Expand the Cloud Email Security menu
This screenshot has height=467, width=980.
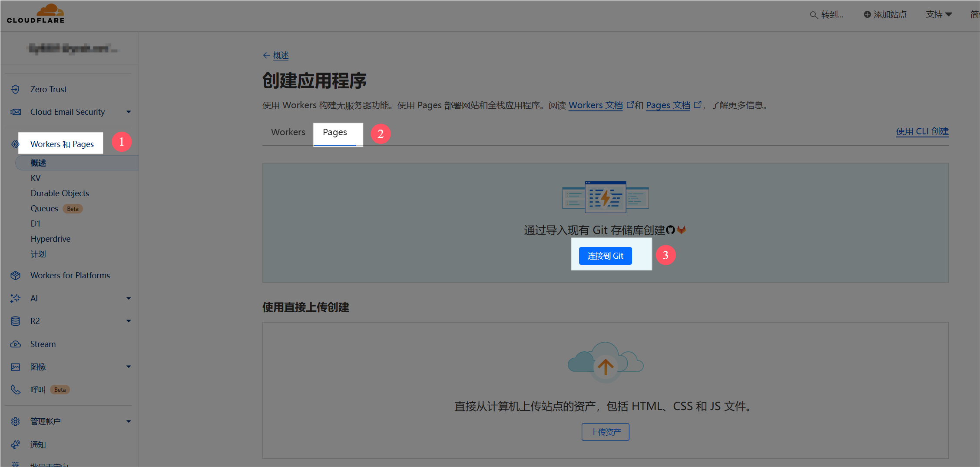point(129,112)
